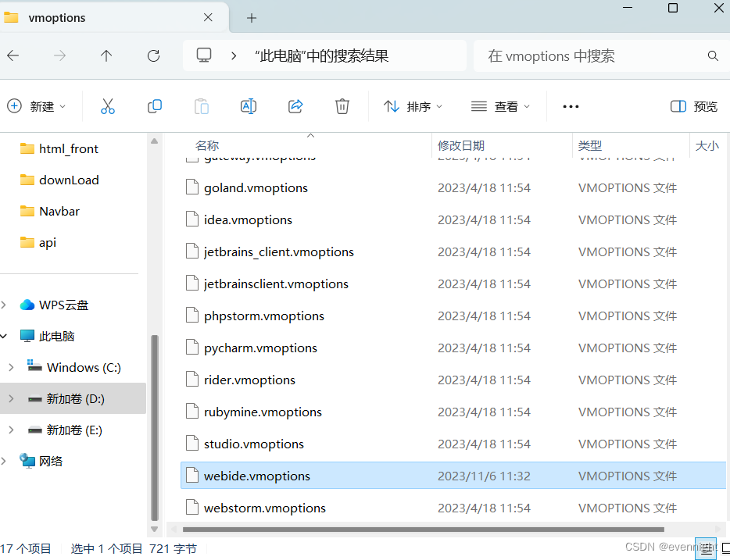Click the 网络 network icon
This screenshot has width=730, height=560.
[x=27, y=461]
